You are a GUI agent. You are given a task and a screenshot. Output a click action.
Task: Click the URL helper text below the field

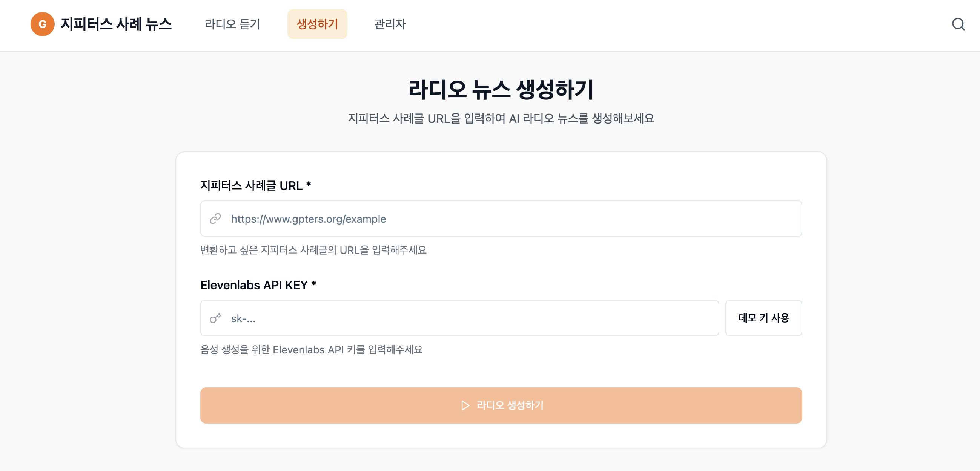313,250
